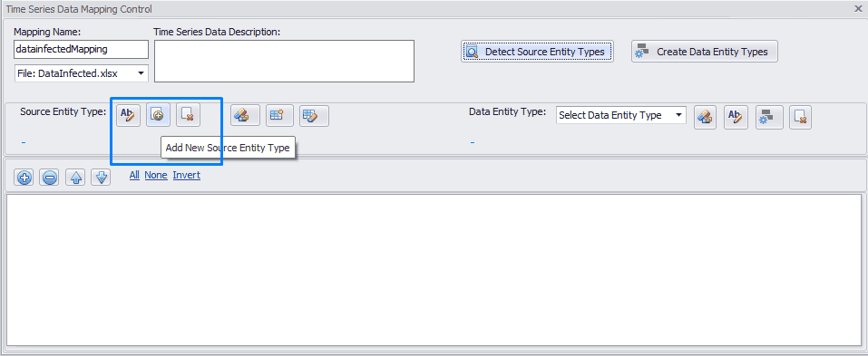Move the selected row down
The width and height of the screenshot is (868, 356).
(x=101, y=178)
